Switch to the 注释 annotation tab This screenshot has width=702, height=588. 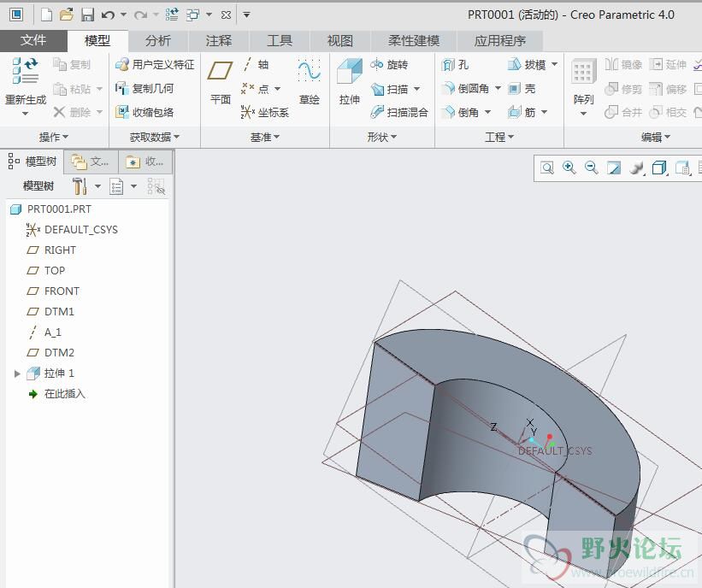[219, 41]
